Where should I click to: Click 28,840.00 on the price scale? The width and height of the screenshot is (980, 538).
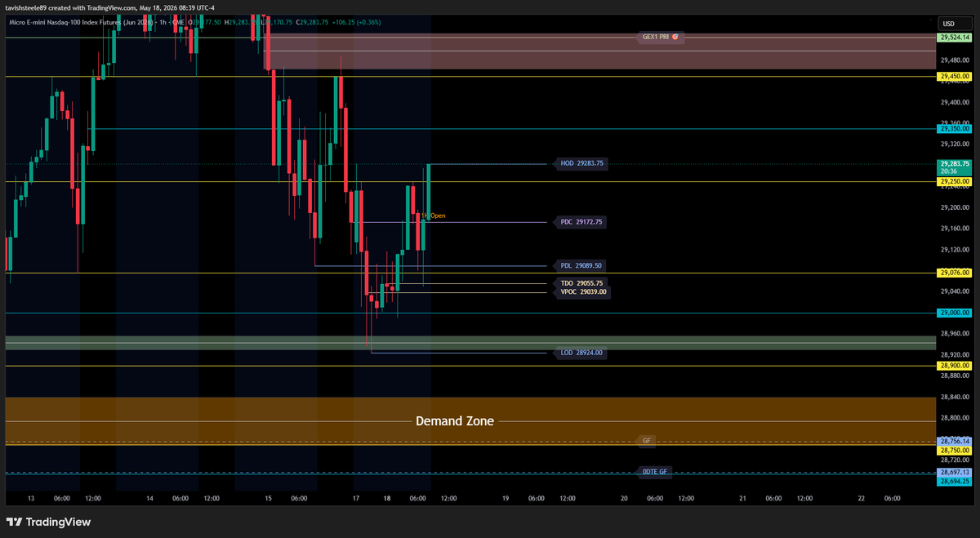(955, 397)
